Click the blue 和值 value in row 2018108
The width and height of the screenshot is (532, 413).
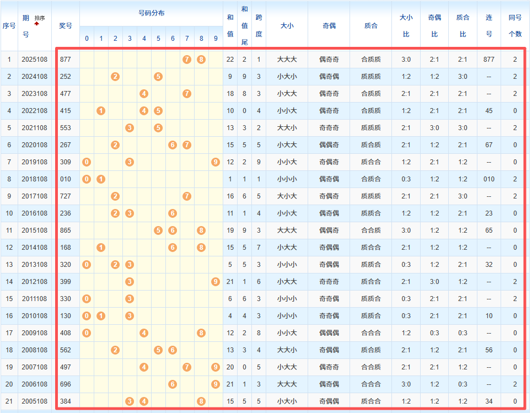230,179
